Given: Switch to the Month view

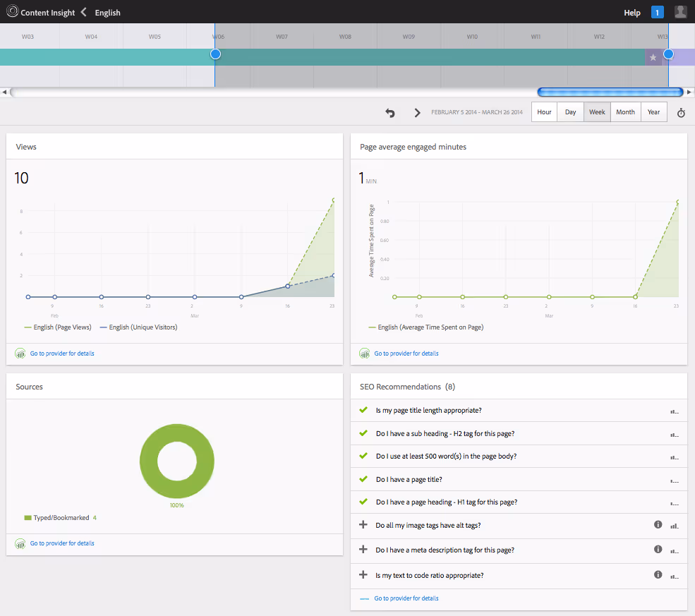Looking at the screenshot, I should [625, 111].
